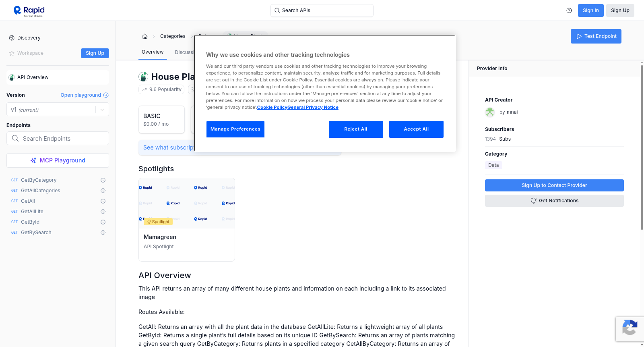Screen dimensions: 644x347
Task: Show info for GetAllLite endpoint
Action: tap(103, 212)
